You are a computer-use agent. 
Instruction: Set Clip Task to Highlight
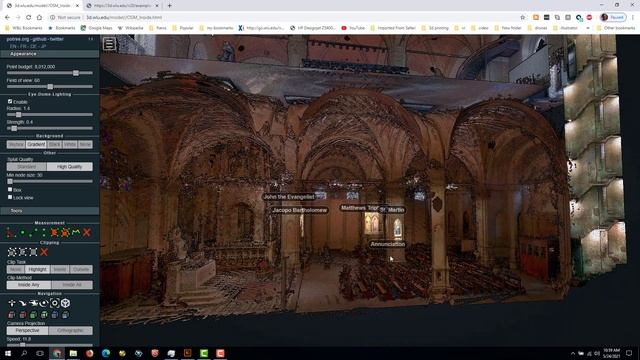tap(37, 269)
